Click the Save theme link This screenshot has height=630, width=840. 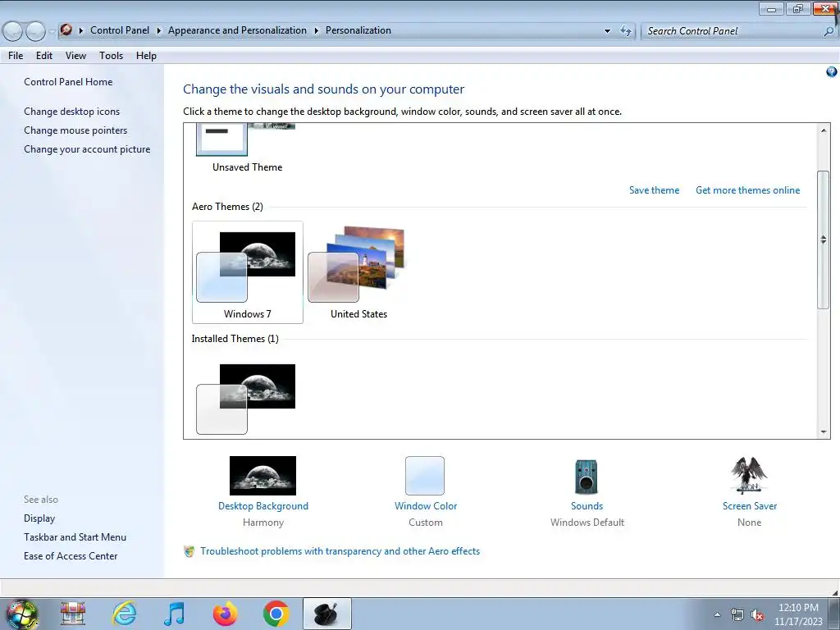click(x=654, y=190)
